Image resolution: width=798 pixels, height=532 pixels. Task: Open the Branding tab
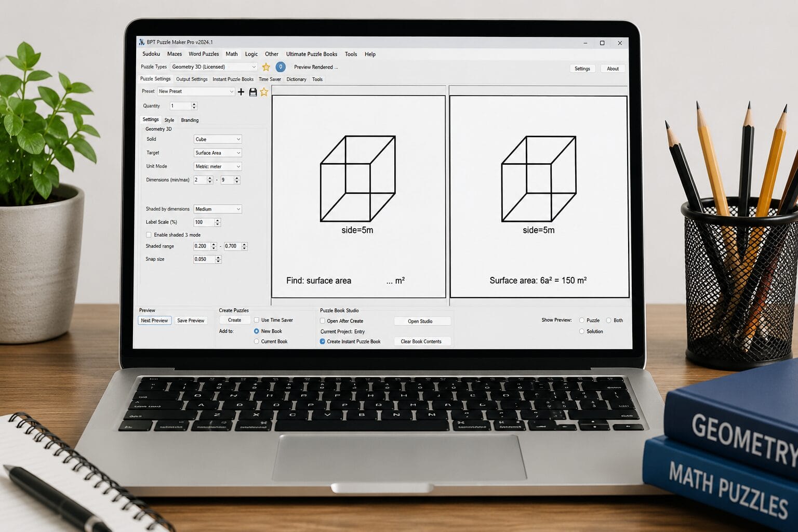point(190,120)
